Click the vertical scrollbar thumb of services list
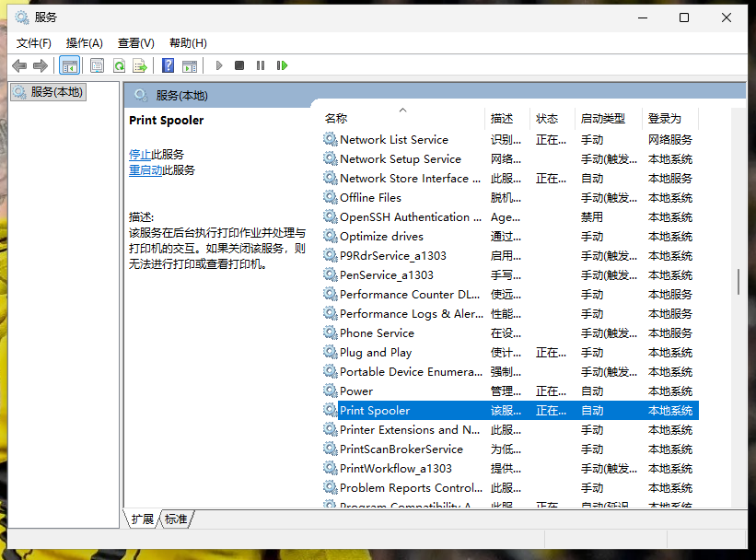 739,282
